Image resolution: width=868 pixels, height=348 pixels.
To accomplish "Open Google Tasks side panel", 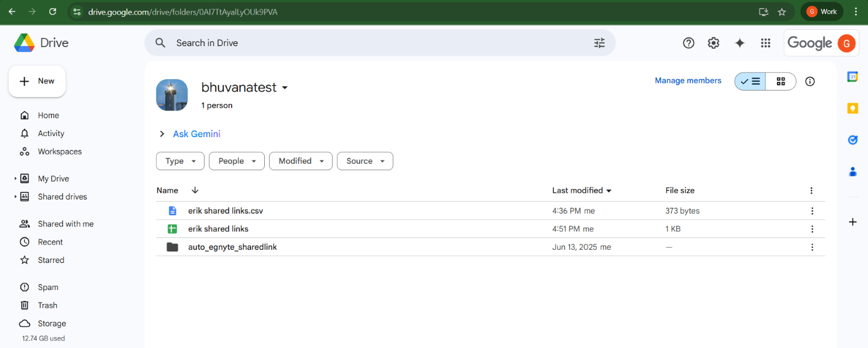I will click(852, 140).
